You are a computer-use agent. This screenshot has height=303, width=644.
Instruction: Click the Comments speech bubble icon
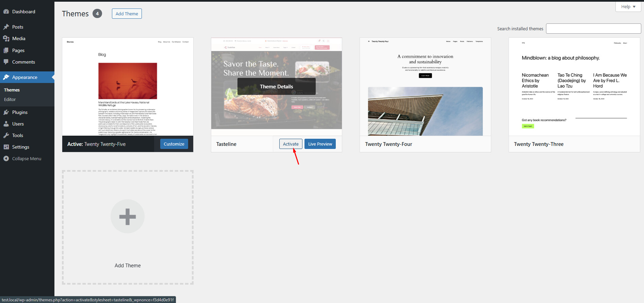tap(6, 62)
